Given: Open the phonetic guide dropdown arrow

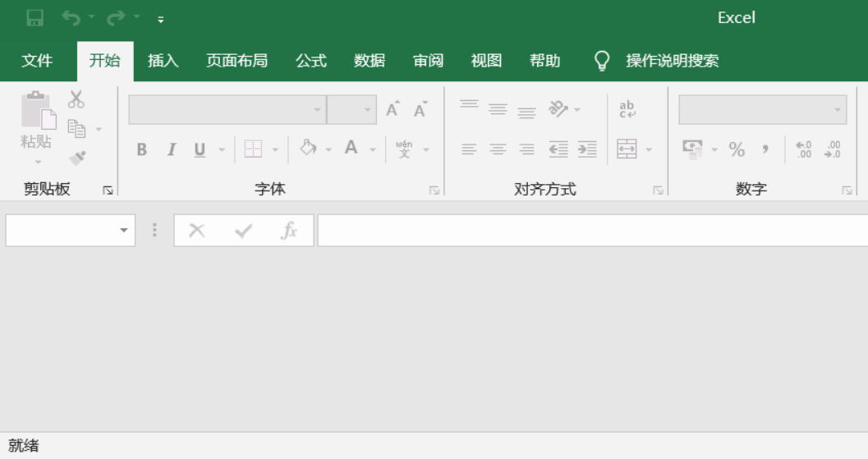Looking at the screenshot, I should 426,149.
